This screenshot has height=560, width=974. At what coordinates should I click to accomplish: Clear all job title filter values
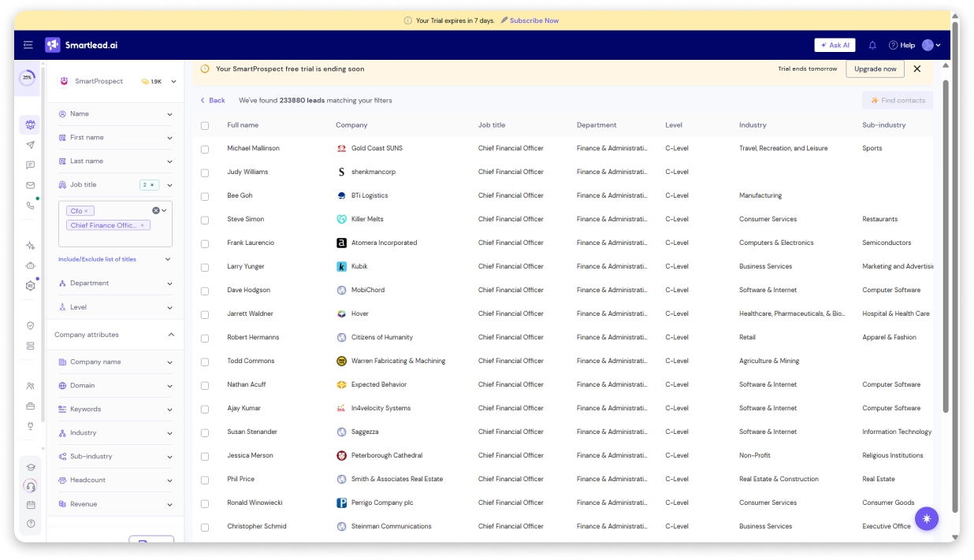[155, 210]
